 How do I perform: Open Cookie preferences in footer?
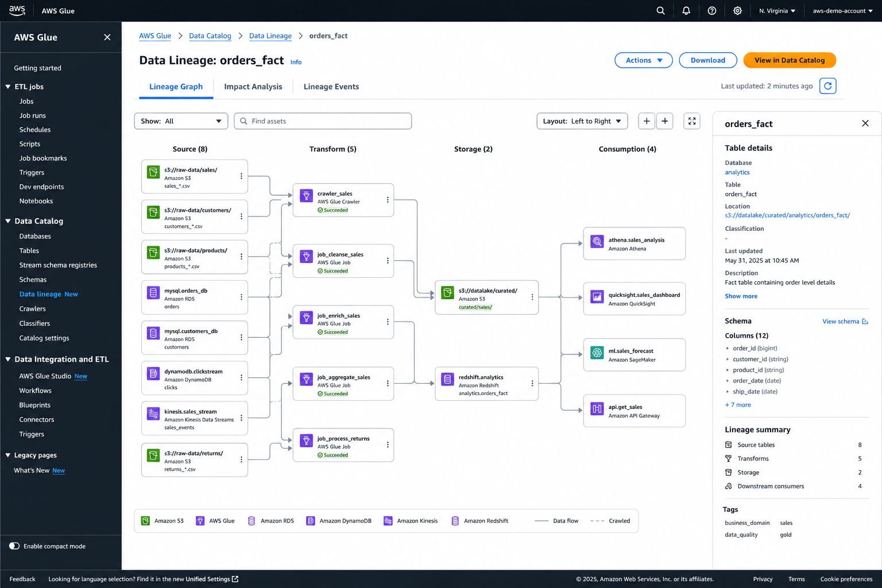tap(846, 579)
